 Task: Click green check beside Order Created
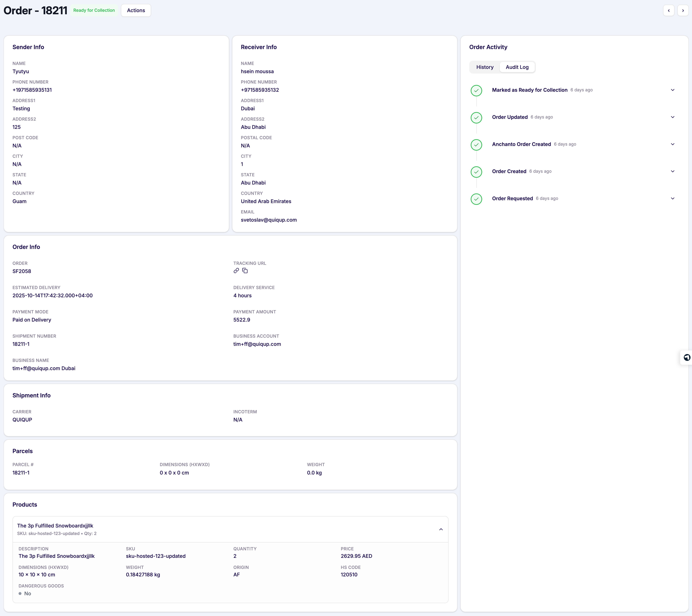(x=476, y=172)
